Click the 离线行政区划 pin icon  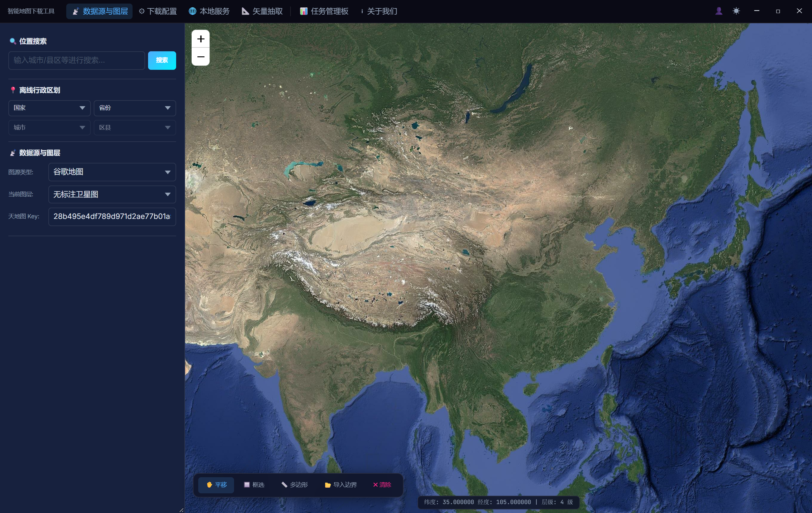point(13,90)
